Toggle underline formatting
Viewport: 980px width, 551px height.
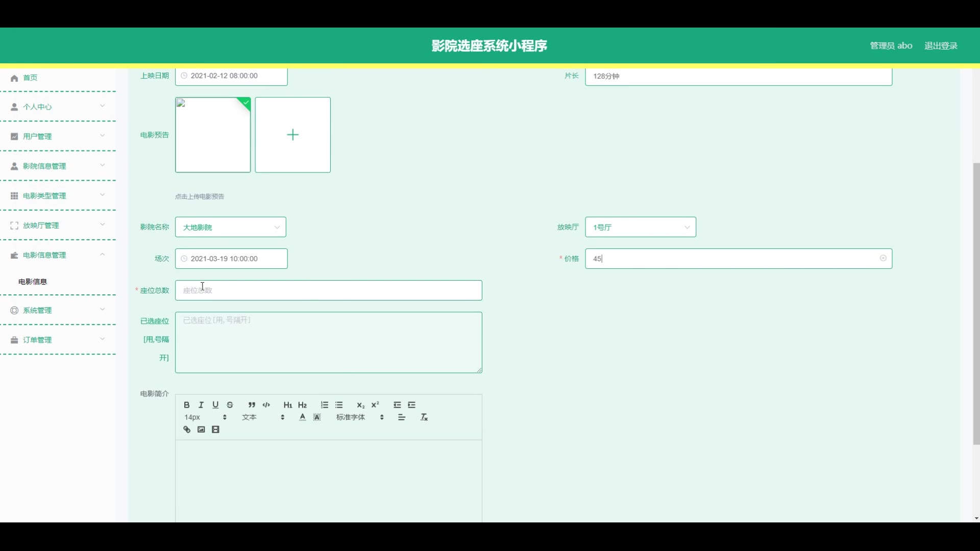tap(215, 405)
